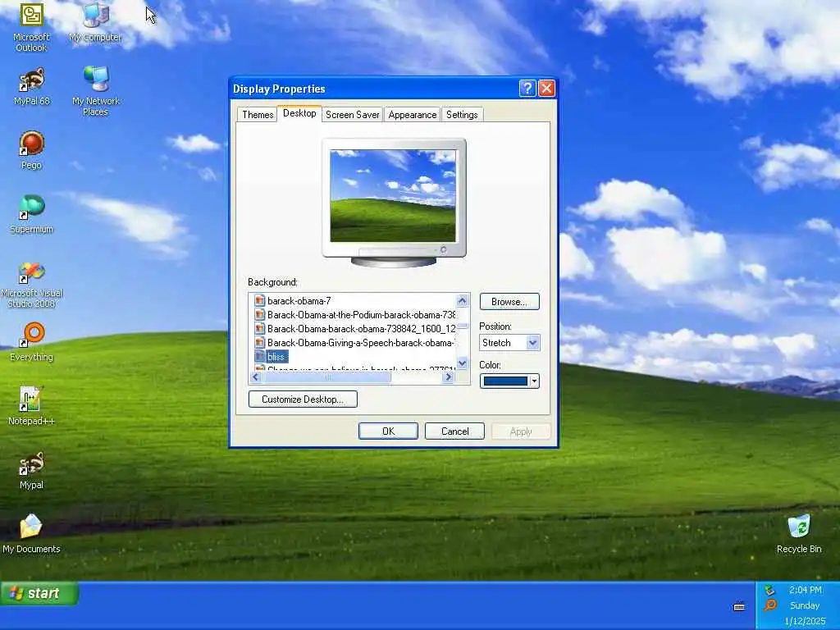The width and height of the screenshot is (840, 630).
Task: Click background list scroll right arrow
Action: (449, 377)
